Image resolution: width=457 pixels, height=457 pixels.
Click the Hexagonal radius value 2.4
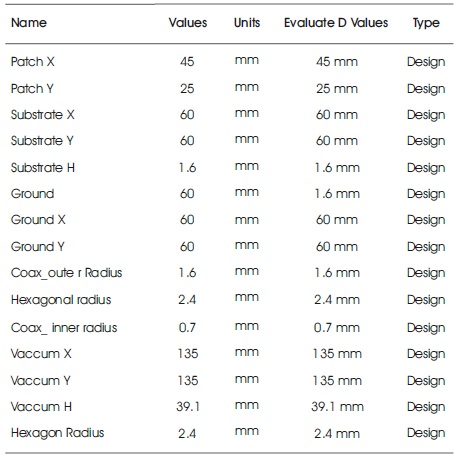(187, 300)
